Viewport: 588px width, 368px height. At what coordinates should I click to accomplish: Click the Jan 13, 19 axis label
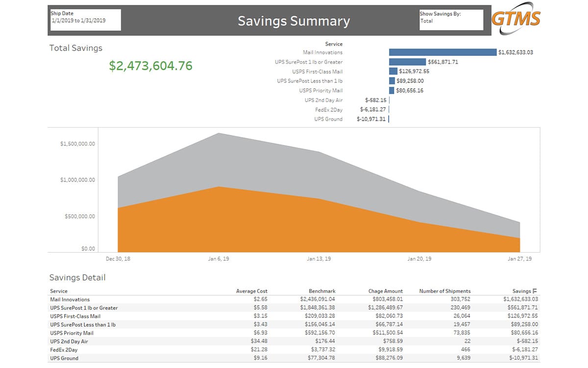[318, 259]
